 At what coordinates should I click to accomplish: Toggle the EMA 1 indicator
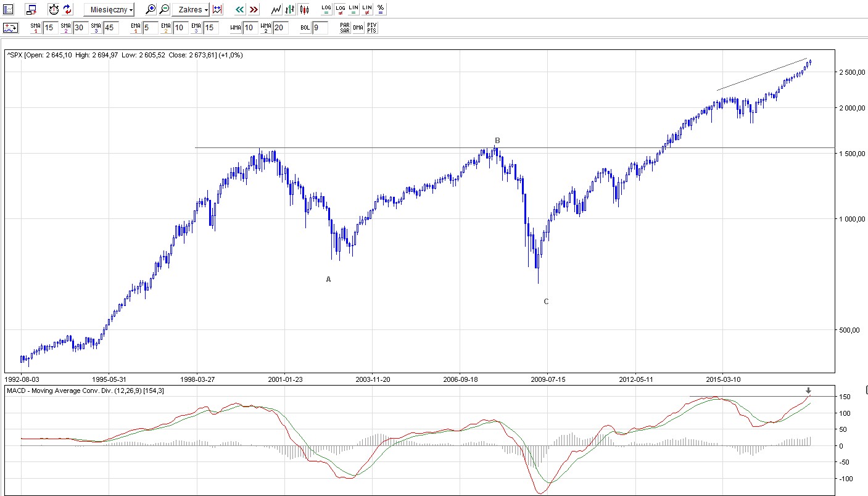click(x=136, y=28)
